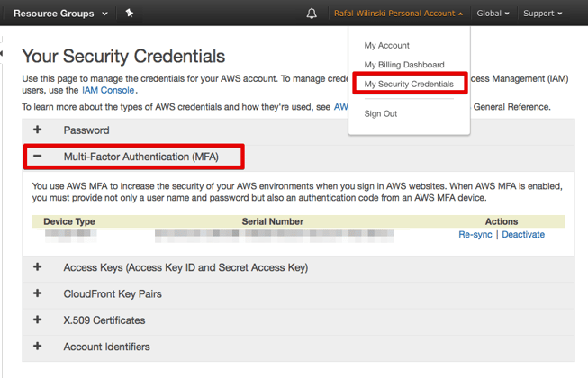588x378 pixels.
Task: Expand Account Identifiers plus icon
Action: (37, 346)
